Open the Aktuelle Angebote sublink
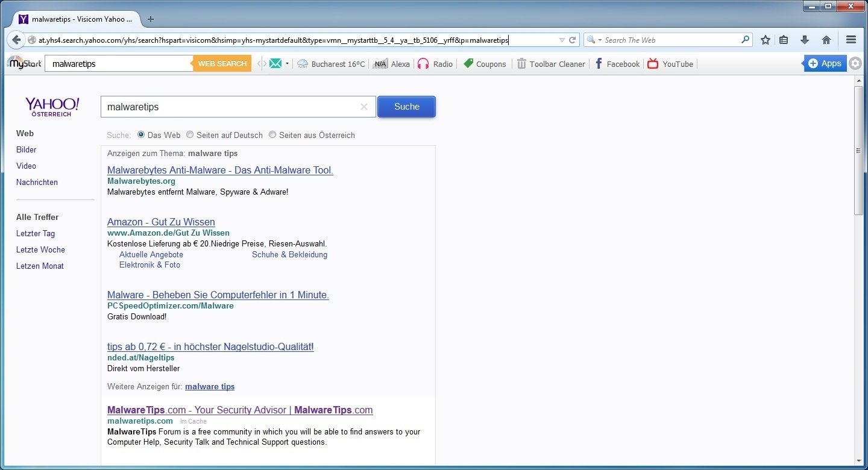This screenshot has width=868, height=470. 151,254
